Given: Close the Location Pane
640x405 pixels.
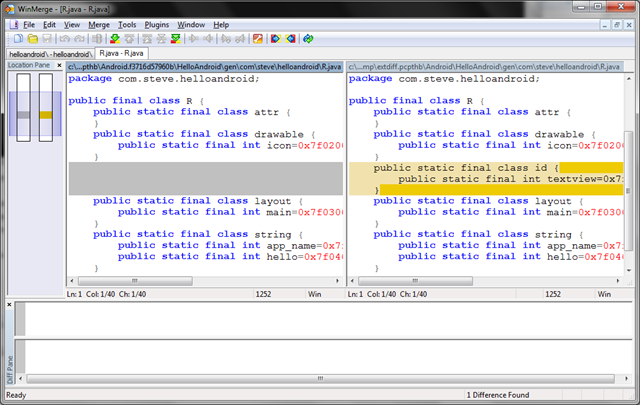Looking at the screenshot, I should tap(59, 65).
